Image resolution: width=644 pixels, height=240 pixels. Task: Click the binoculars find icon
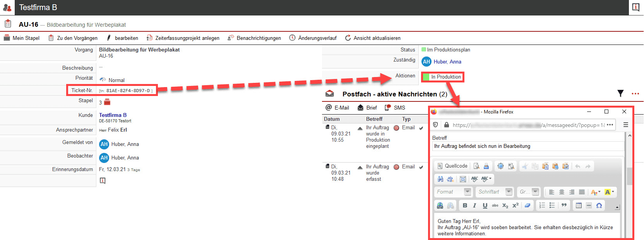tap(440, 179)
